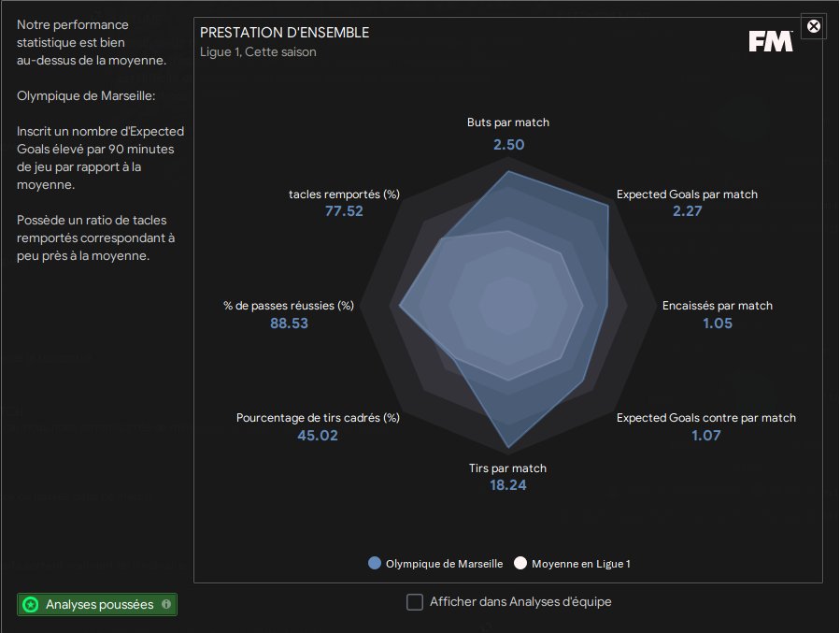Open the Analyses poussées button
Viewport: 840px width, 633px height.
[97, 605]
